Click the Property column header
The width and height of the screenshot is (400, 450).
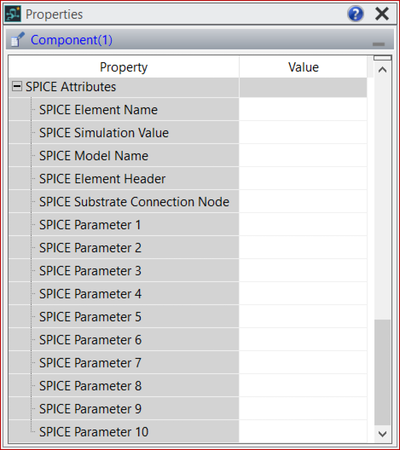click(124, 67)
